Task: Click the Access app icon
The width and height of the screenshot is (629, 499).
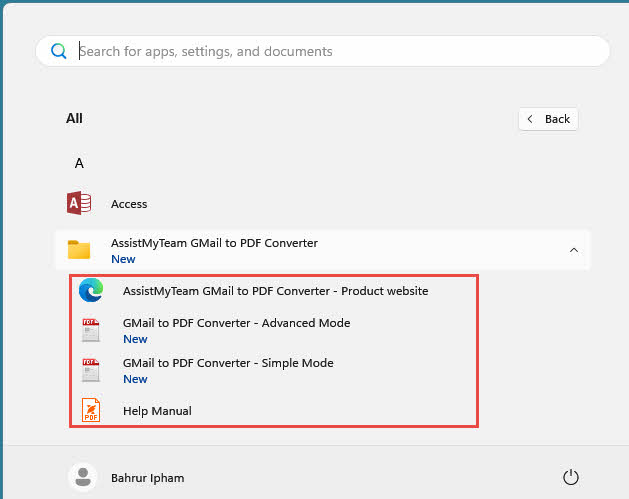Action: [79, 204]
